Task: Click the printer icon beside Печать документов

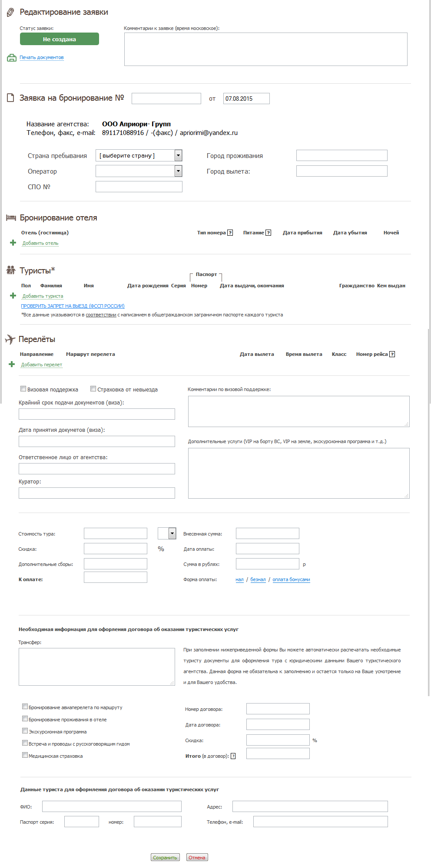Action: 11,58
